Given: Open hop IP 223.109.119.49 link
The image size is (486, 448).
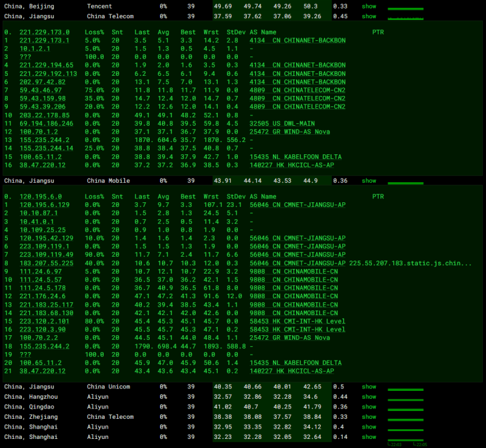Looking at the screenshot, I should coord(47,255).
